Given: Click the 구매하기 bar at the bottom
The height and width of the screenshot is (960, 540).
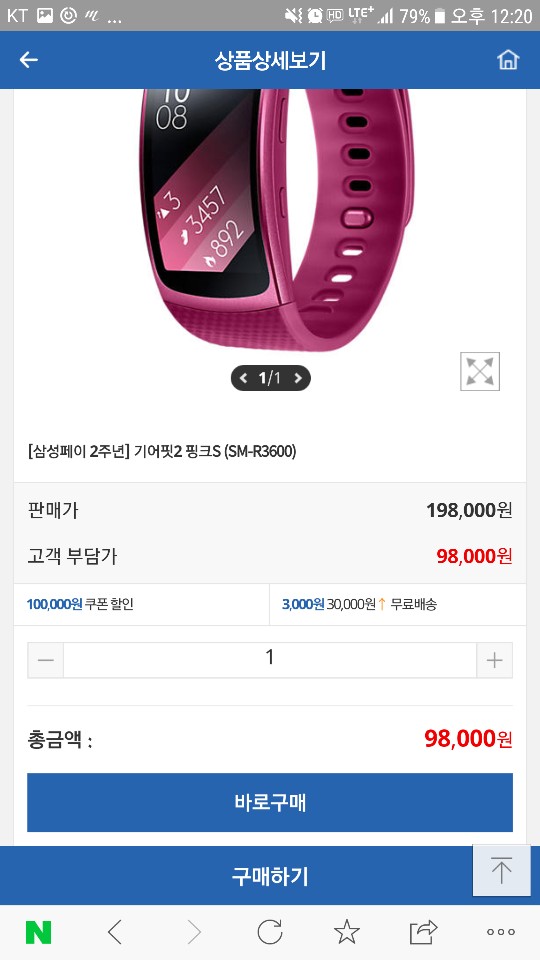Looking at the screenshot, I should (x=270, y=876).
